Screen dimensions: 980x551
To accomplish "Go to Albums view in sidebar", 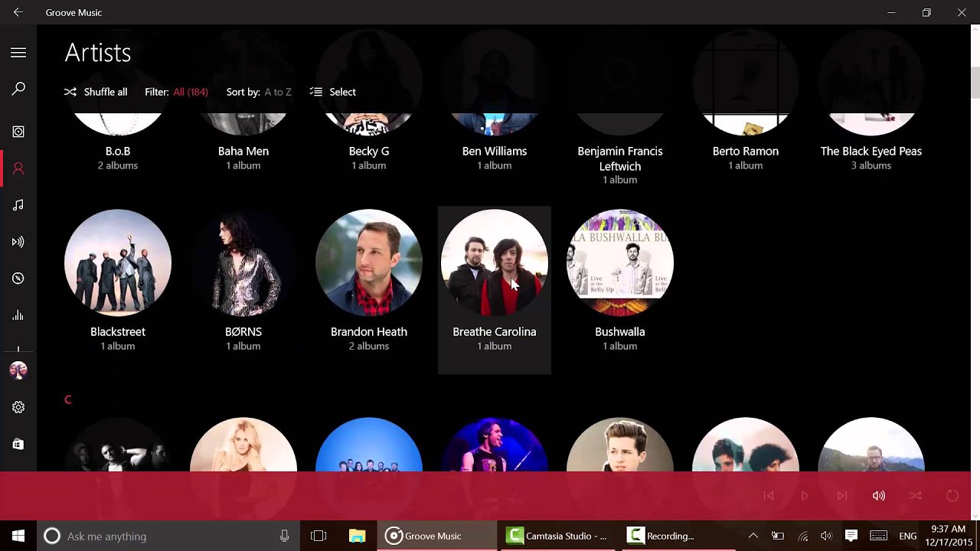I will (18, 132).
